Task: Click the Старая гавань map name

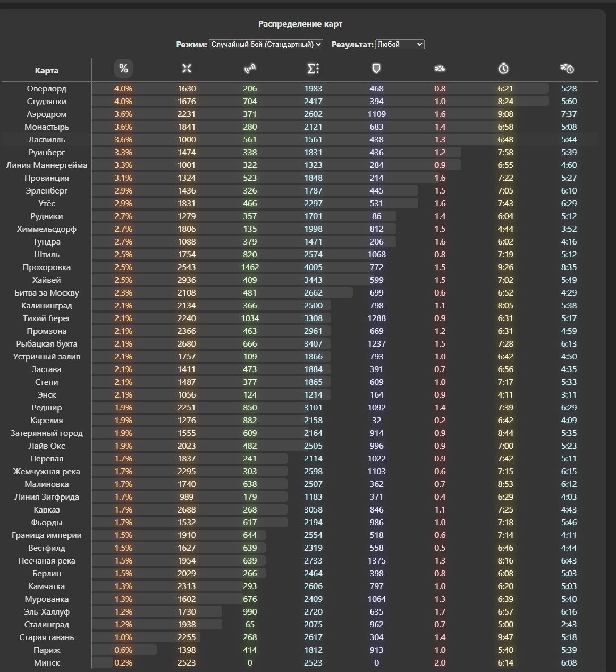Action: [47, 637]
